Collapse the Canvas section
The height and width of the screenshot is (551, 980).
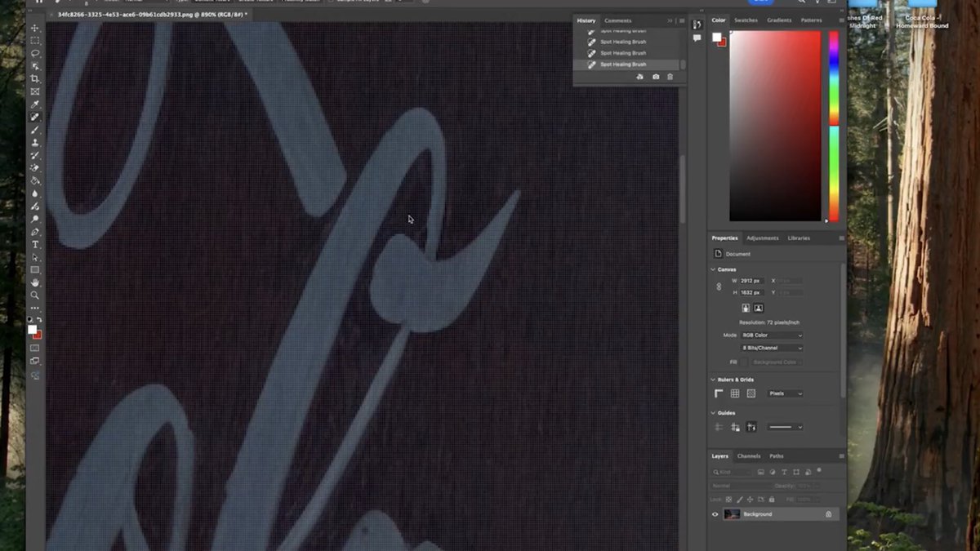tap(713, 269)
